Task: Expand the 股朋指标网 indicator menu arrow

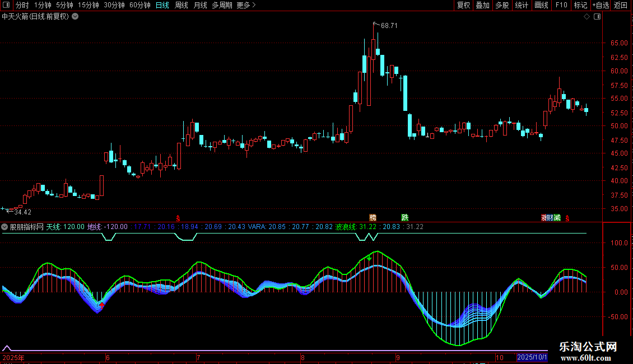Action: (x=5, y=227)
